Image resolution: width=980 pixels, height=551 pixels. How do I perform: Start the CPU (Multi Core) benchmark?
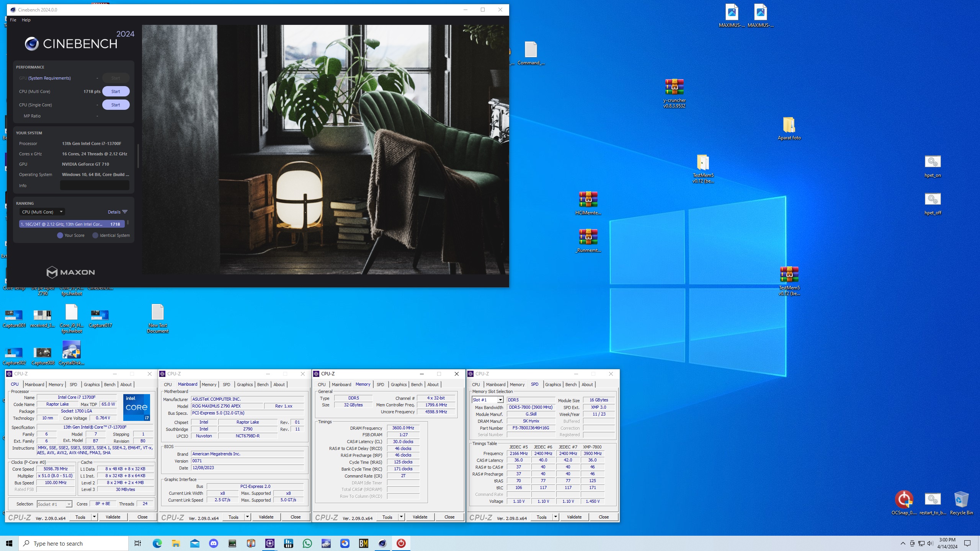tap(116, 91)
